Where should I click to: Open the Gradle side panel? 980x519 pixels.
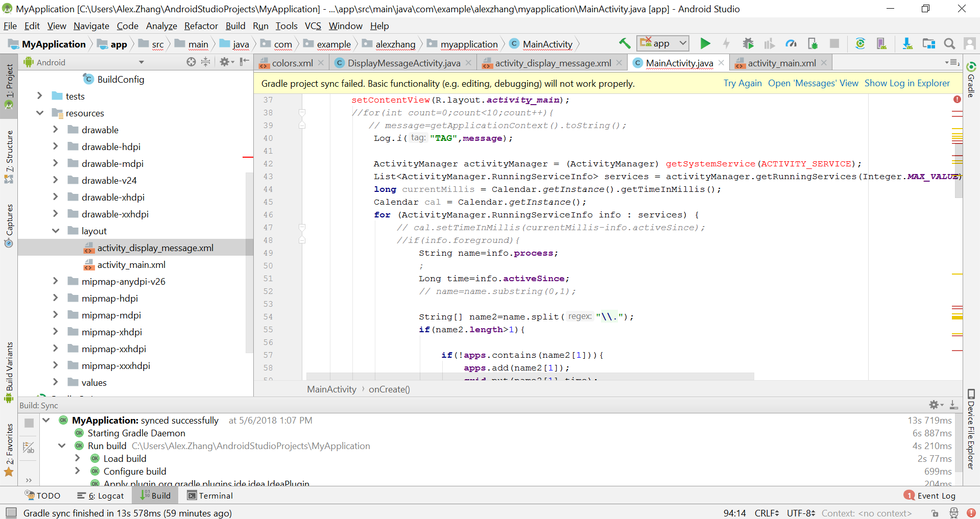pyautogui.click(x=971, y=79)
